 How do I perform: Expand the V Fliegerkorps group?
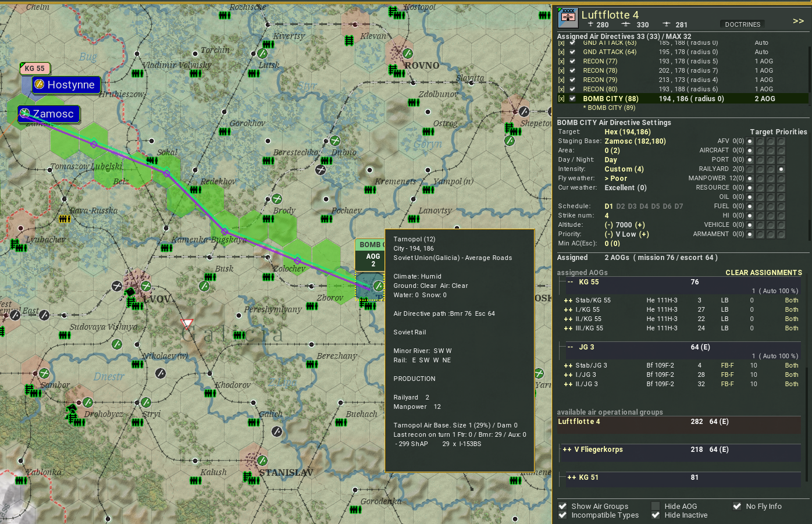[x=567, y=450]
